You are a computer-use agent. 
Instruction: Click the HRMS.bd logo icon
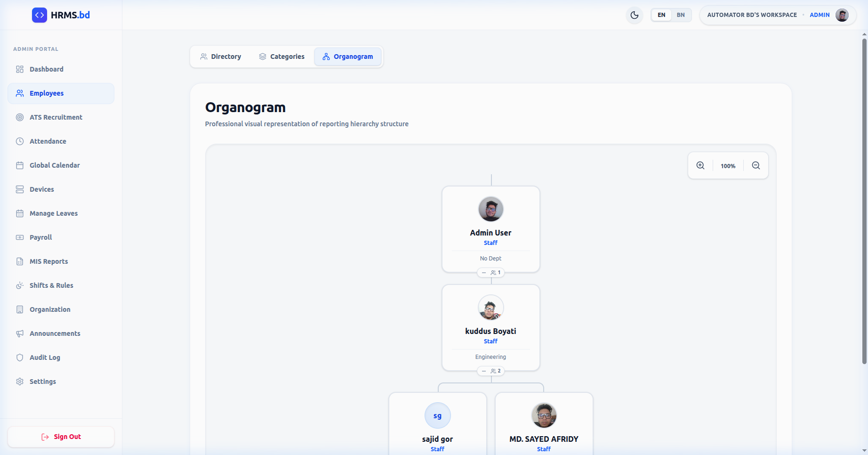40,15
